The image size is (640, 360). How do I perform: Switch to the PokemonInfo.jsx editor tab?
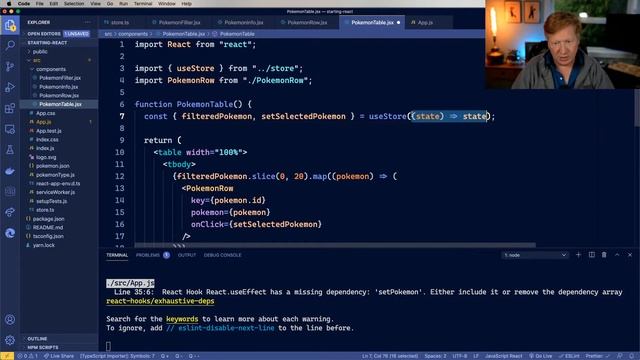pos(244,22)
